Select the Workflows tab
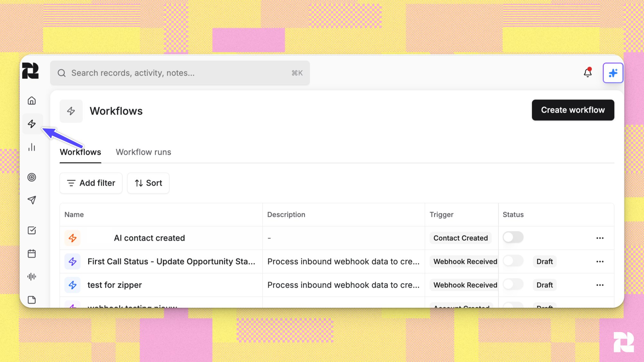This screenshot has height=362, width=644. [80, 152]
